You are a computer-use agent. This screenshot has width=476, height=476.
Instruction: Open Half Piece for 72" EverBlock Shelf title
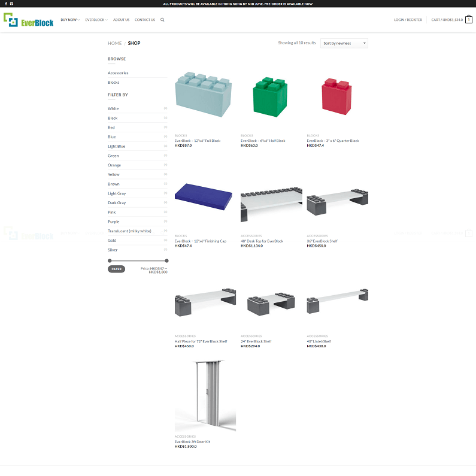coord(201,341)
